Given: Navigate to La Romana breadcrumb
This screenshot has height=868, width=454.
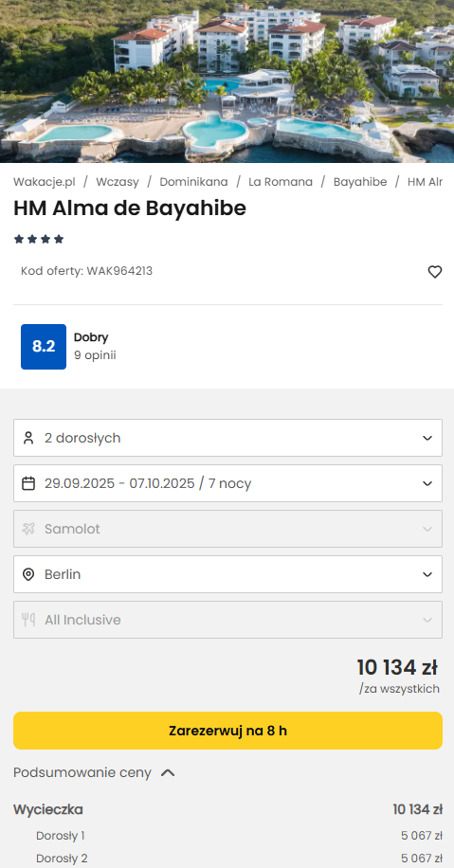Looking at the screenshot, I should (281, 182).
